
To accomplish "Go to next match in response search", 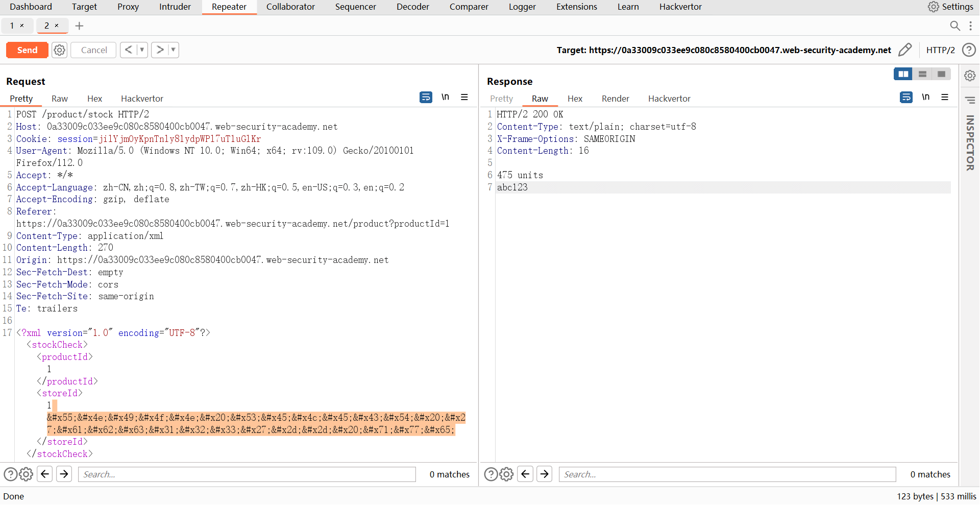I will [x=545, y=474].
